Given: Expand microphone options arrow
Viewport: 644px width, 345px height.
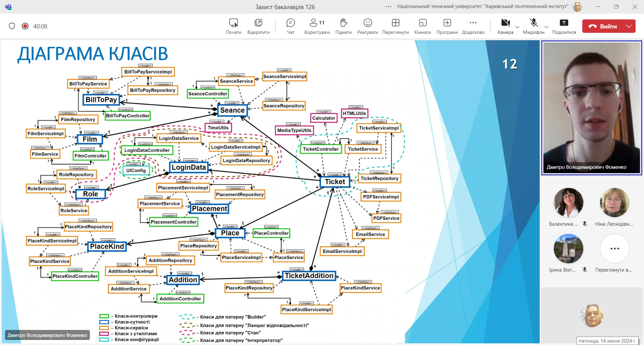Looking at the screenshot, I should pyautogui.click(x=546, y=27).
